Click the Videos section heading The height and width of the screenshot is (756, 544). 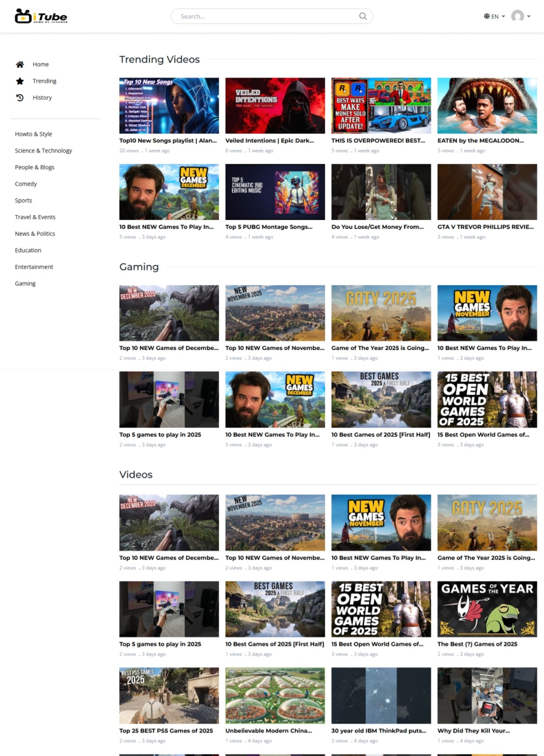pos(136,474)
